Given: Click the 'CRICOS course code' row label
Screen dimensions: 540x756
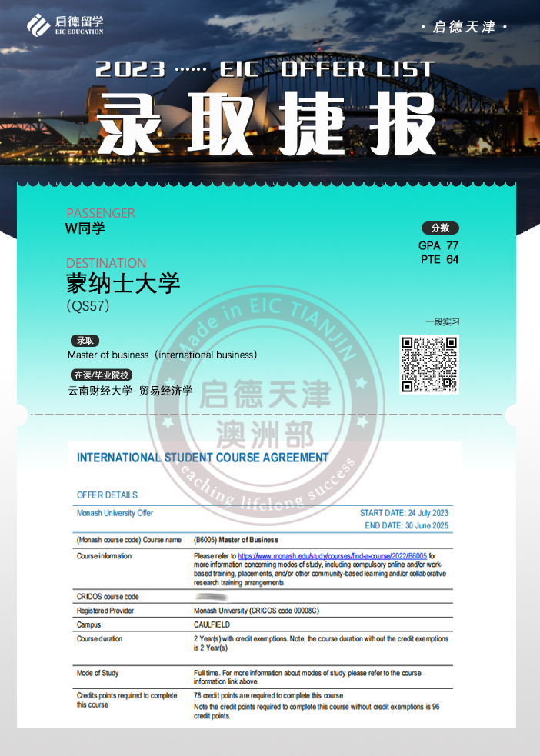Looking at the screenshot, I should (108, 597).
